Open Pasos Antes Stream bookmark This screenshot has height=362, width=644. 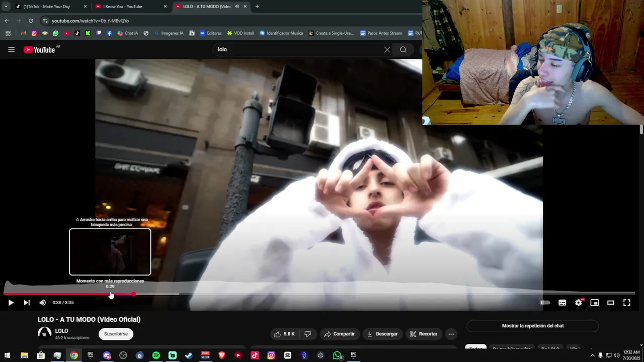pos(381,33)
